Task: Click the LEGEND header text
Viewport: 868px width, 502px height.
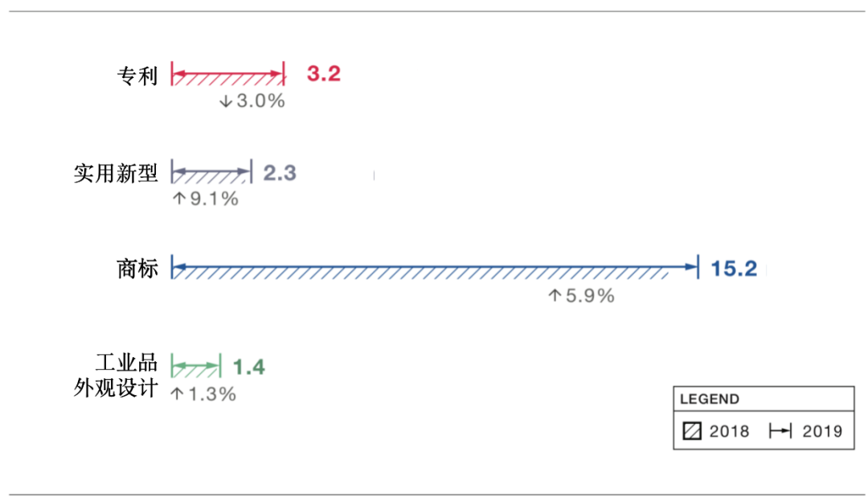Action: (710, 399)
